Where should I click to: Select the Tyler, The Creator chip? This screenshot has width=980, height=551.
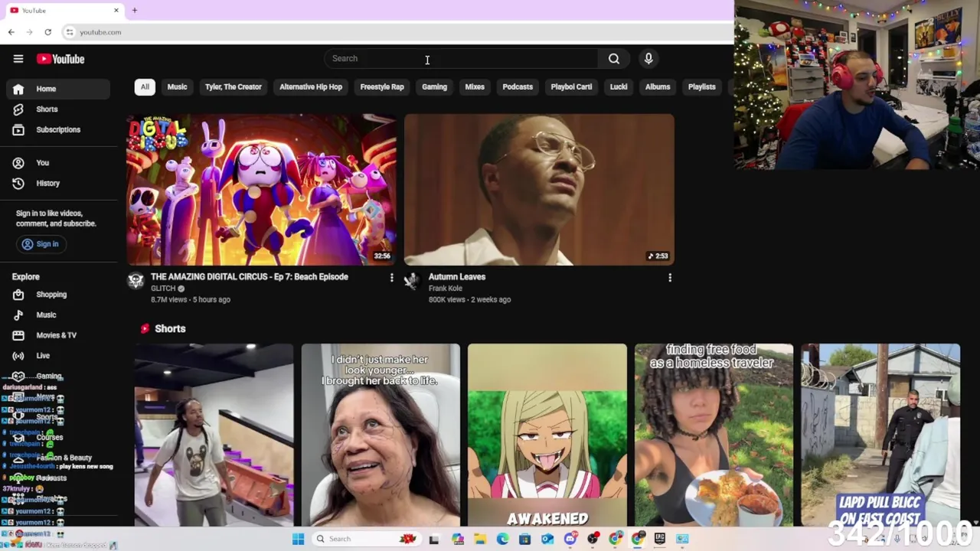[234, 86]
